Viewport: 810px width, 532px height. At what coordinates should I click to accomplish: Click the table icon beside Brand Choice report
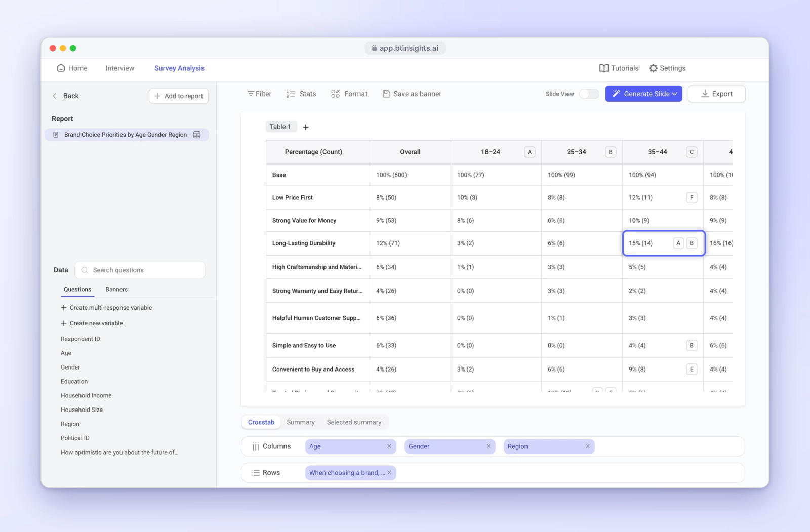pos(197,135)
